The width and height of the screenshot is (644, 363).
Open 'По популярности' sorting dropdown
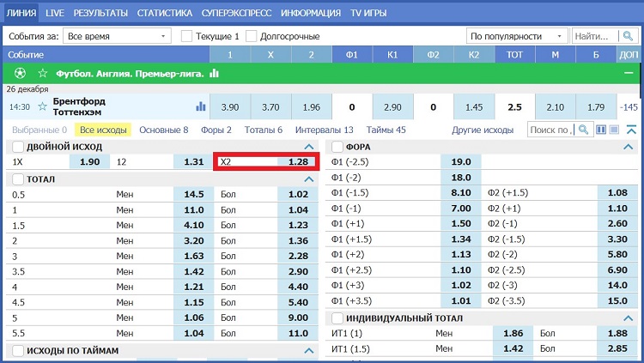coord(517,36)
